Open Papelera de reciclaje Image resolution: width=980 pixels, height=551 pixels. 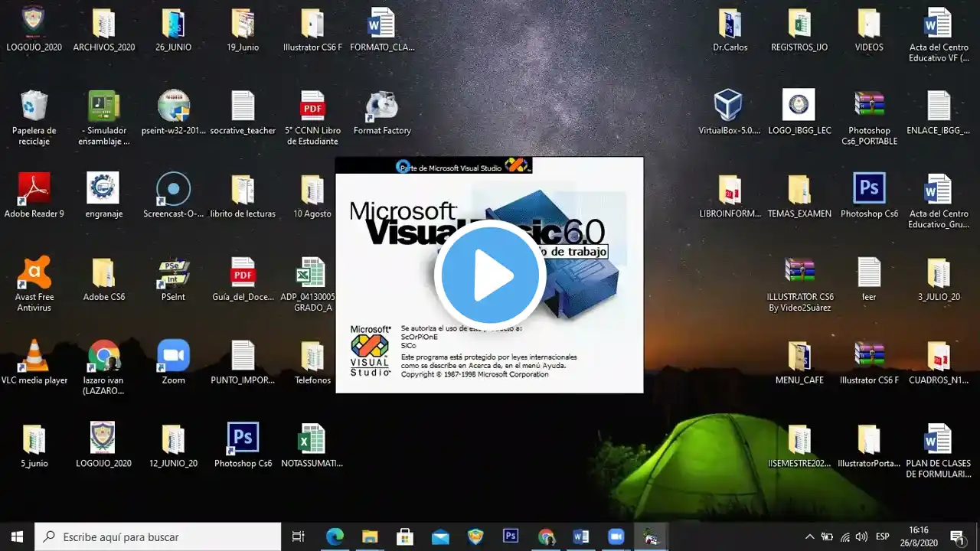click(34, 106)
